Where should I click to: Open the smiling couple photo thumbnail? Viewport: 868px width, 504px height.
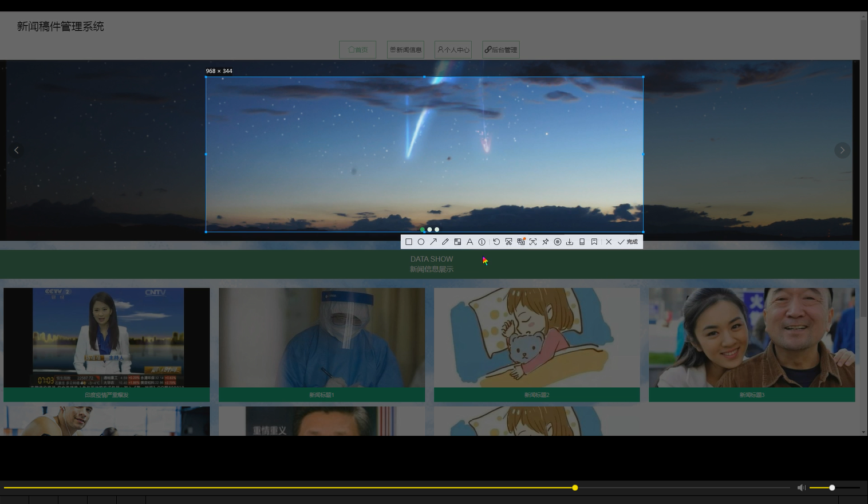[752, 338]
